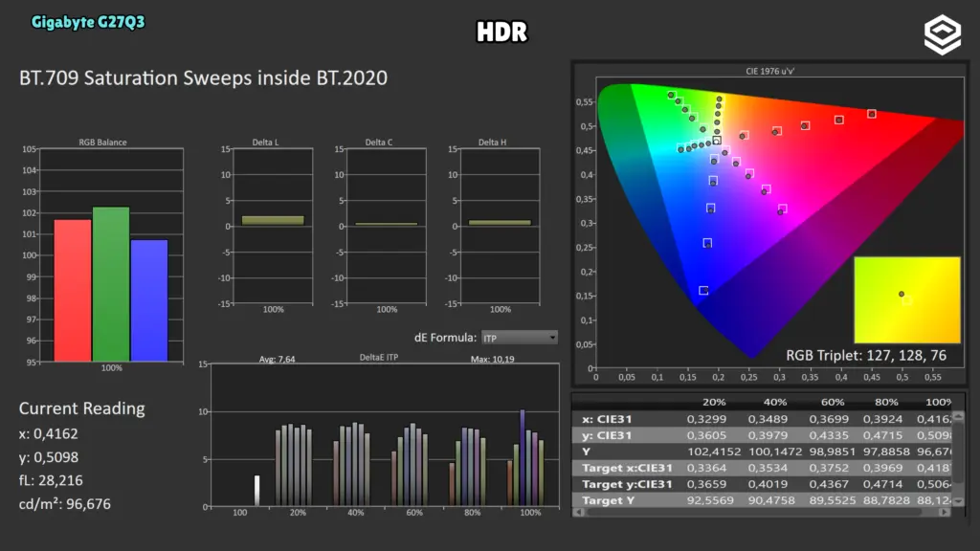Click table cell value 92,5569
Image resolution: width=980 pixels, height=551 pixels.
tap(710, 500)
